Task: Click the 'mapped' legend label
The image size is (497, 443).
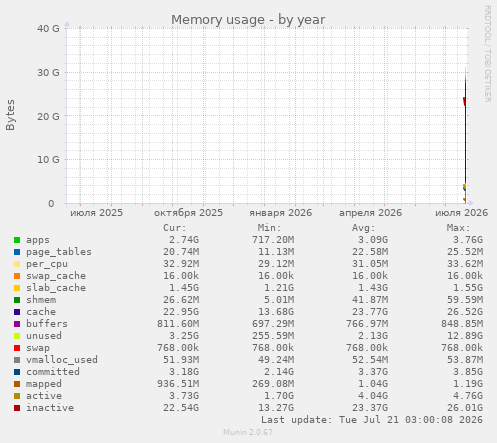Action: click(x=44, y=384)
